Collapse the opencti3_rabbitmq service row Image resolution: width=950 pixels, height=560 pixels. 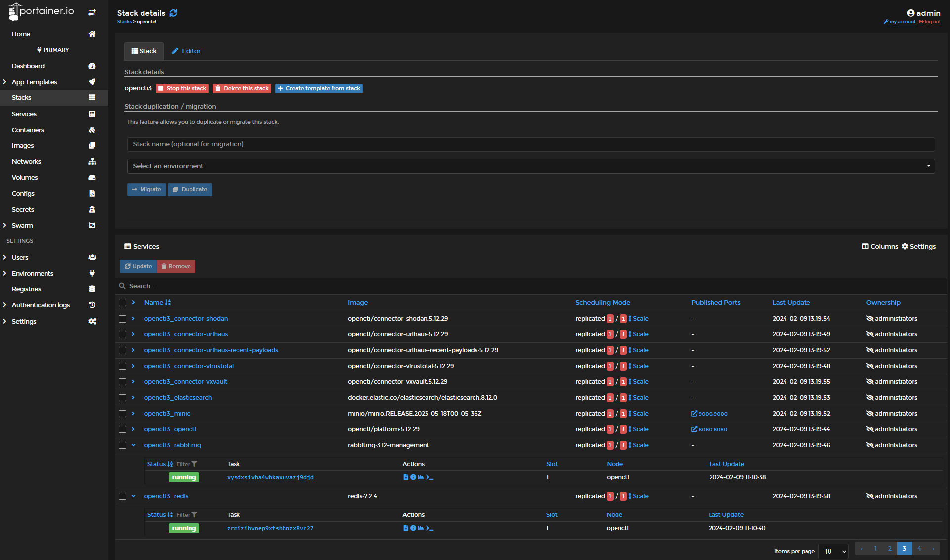[133, 445]
